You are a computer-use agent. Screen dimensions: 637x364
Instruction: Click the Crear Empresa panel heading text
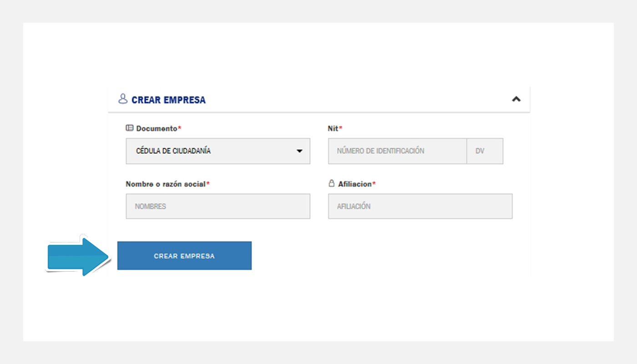click(168, 100)
